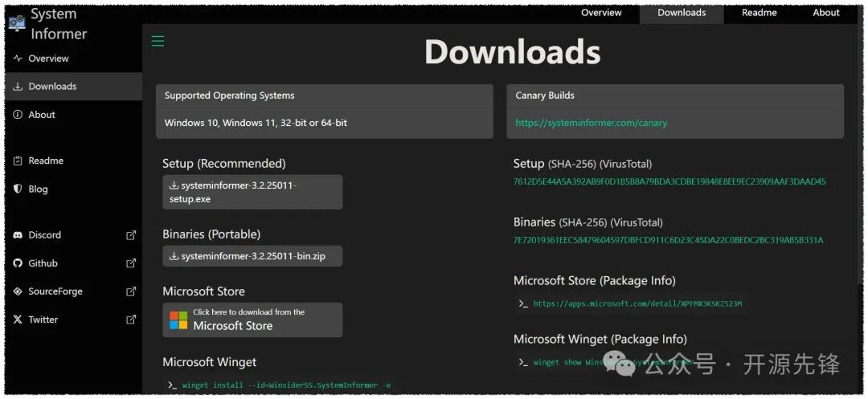Image resolution: width=868 pixels, height=399 pixels.
Task: Click external link arrow beside Twitter
Action: point(131,320)
